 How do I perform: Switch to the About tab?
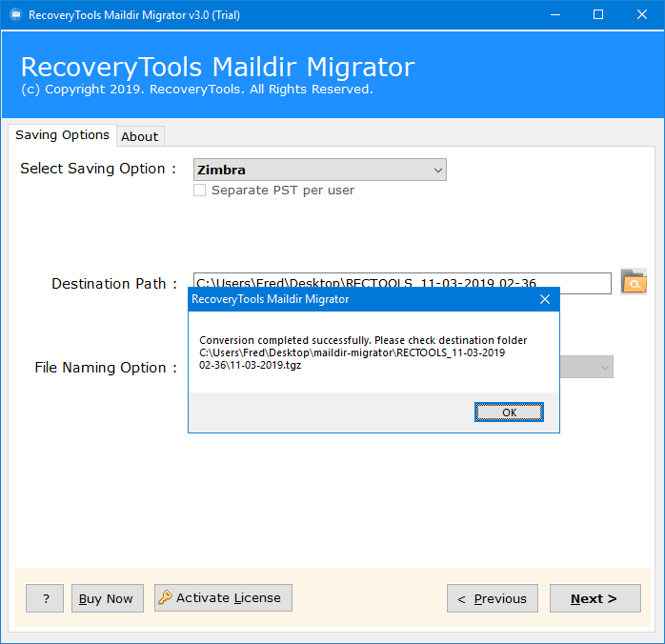(x=139, y=136)
